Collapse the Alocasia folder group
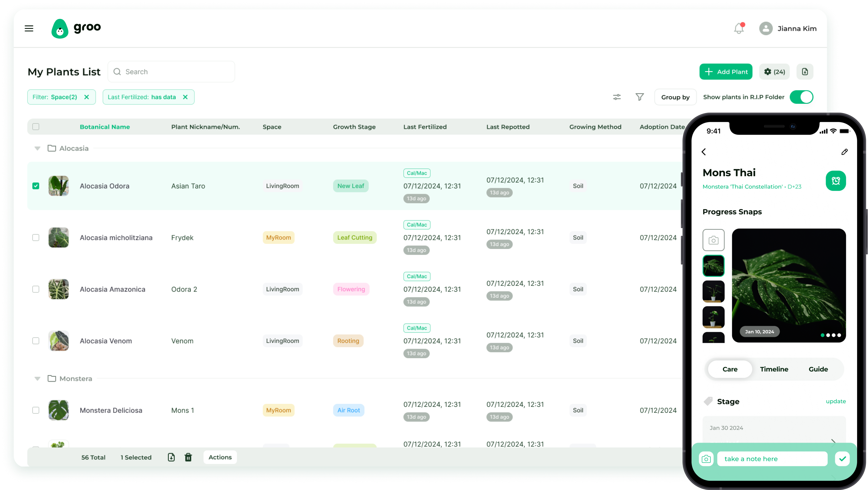The width and height of the screenshot is (868, 490). click(x=37, y=149)
